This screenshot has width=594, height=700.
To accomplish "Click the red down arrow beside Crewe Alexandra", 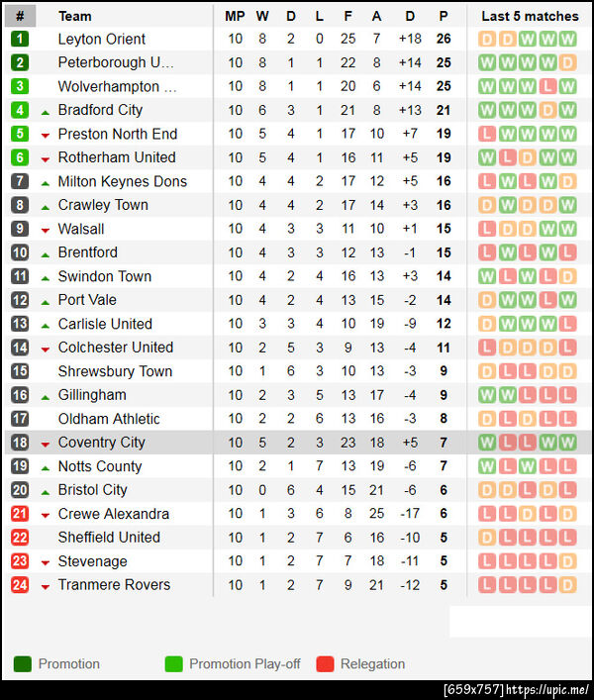I will click(46, 515).
